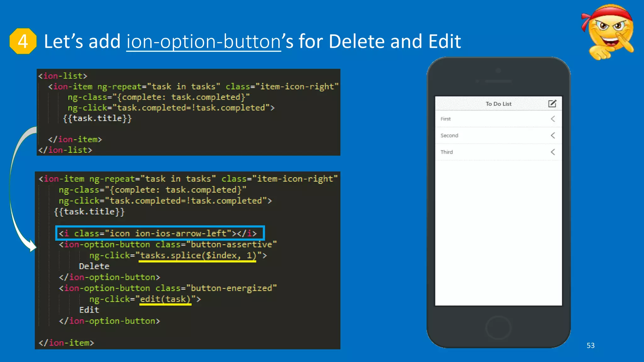Viewport: 644px width, 362px height.
Task: Select the First task item
Action: [498, 119]
